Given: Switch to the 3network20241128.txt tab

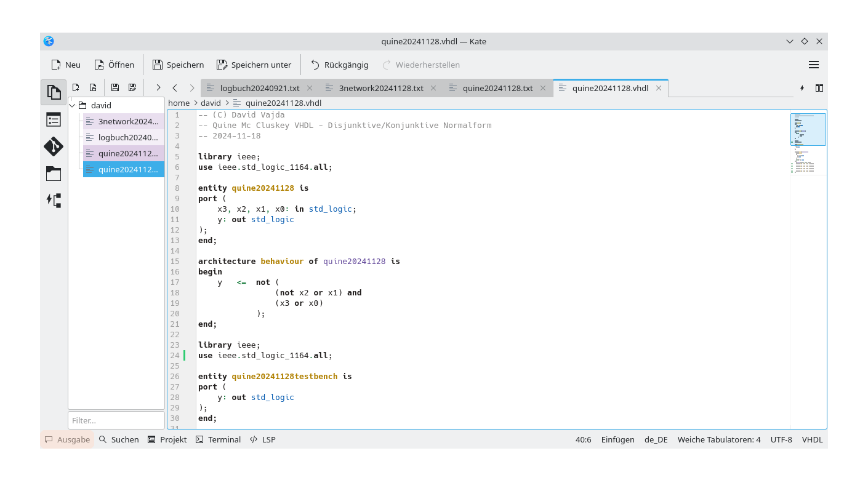Looking at the screenshot, I should point(382,88).
